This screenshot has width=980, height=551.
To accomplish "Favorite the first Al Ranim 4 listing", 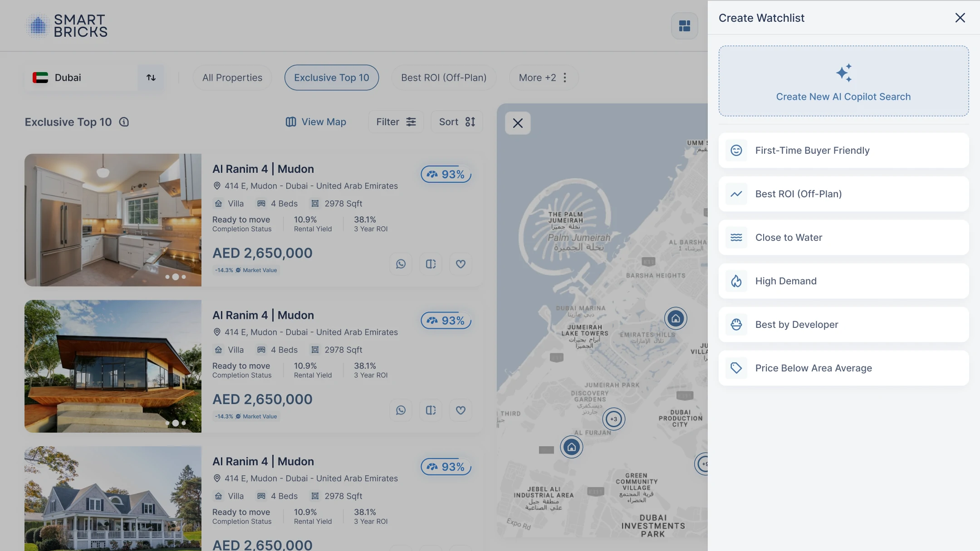I will click(x=461, y=264).
